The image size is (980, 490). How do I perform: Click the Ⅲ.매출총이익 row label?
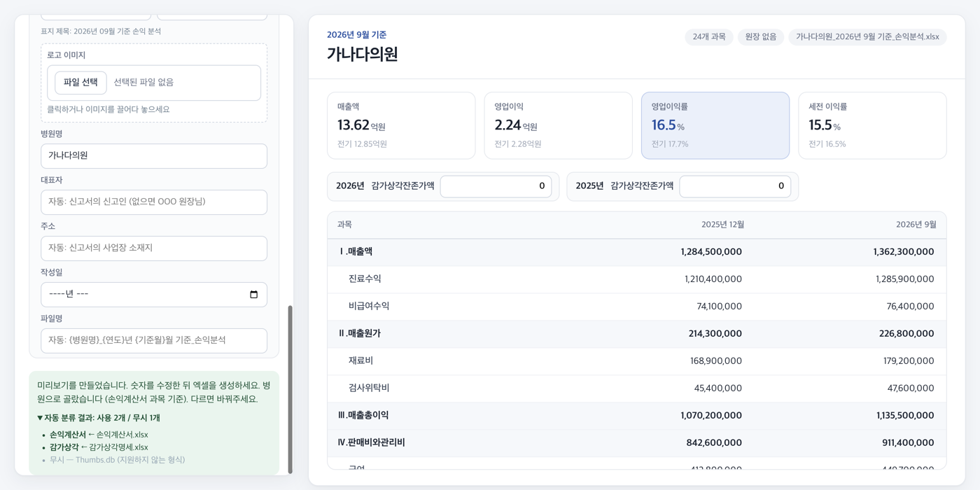[363, 416]
